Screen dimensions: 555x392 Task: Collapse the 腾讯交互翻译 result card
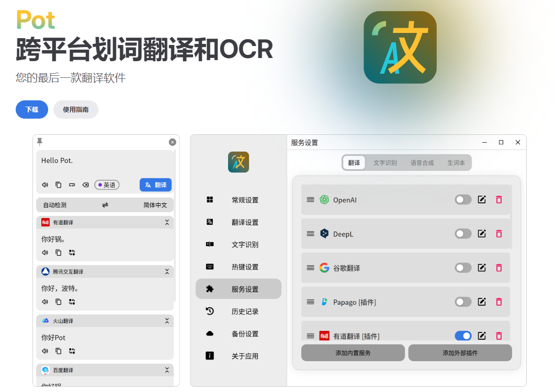[167, 271]
